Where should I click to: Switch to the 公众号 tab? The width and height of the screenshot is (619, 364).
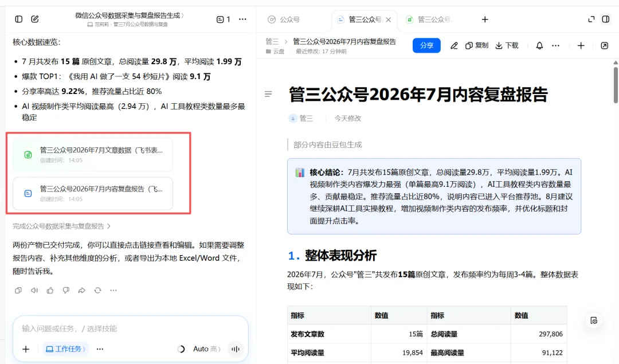(284, 19)
